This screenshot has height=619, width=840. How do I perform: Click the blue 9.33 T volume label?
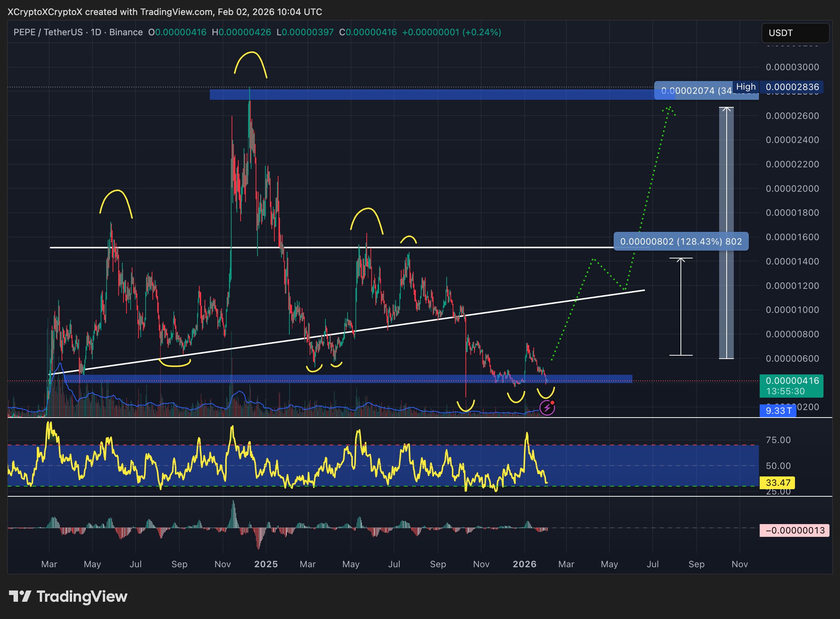(779, 411)
